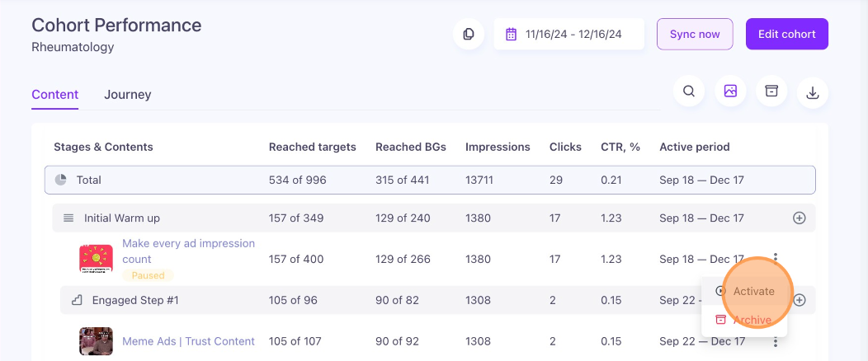Viewport: 868px width, 361px height.
Task: Open the date range picker 11/16/24 - 12/16/24
Action: 569,35
